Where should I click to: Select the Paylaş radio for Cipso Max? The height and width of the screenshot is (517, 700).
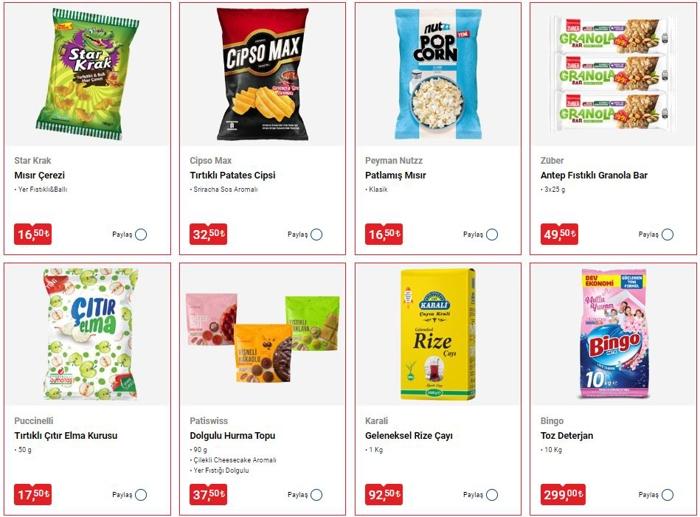(317, 234)
